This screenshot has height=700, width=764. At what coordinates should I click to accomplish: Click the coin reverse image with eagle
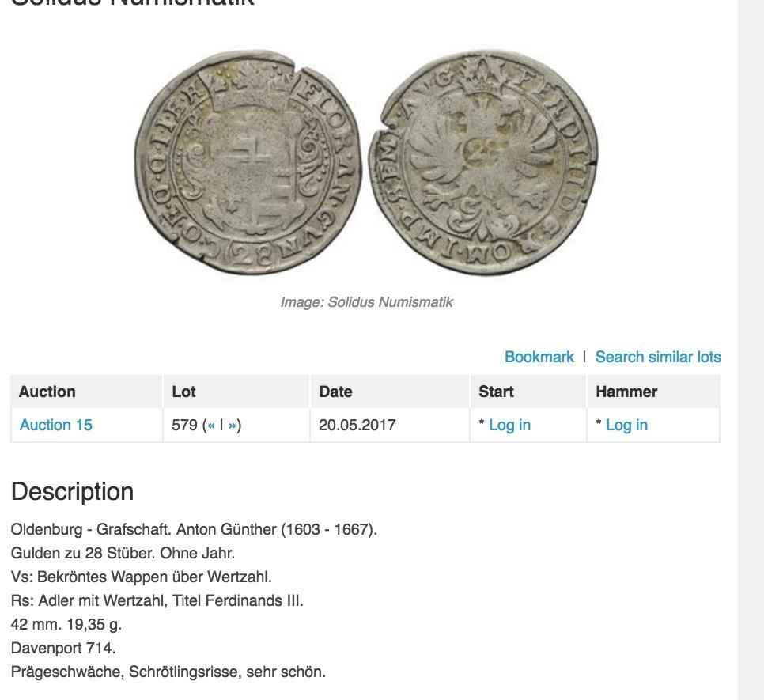[483, 162]
